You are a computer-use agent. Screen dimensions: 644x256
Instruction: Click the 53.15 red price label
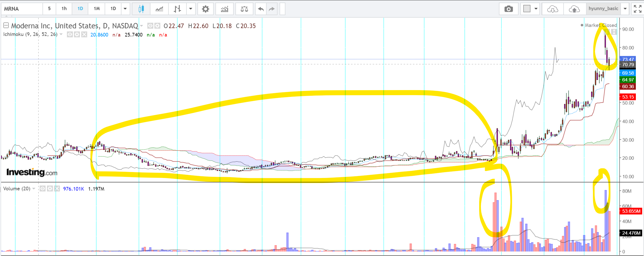point(628,97)
